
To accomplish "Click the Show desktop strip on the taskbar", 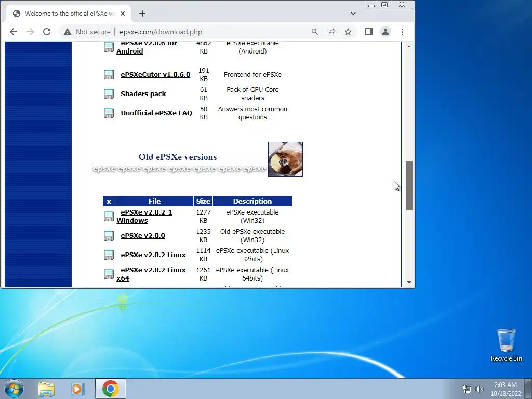I will coord(528,389).
